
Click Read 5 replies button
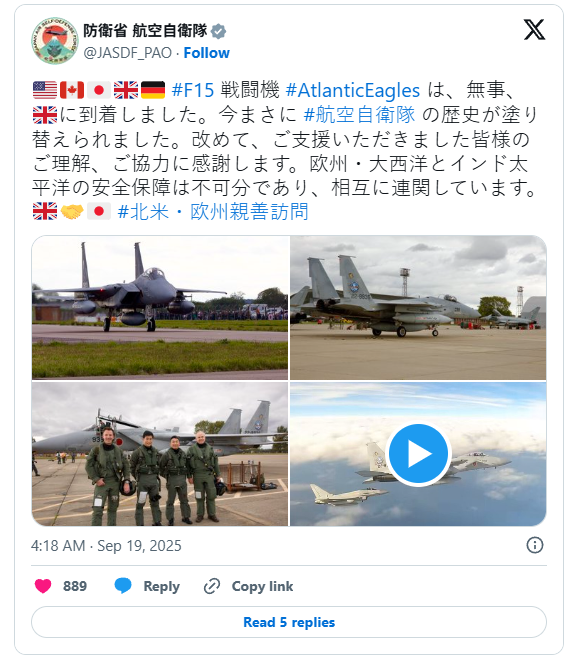pos(289,622)
